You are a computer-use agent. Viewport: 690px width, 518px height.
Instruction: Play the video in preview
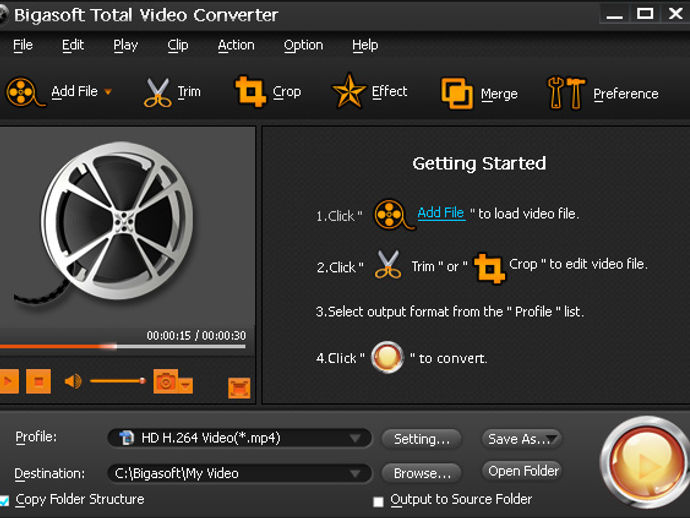click(8, 381)
